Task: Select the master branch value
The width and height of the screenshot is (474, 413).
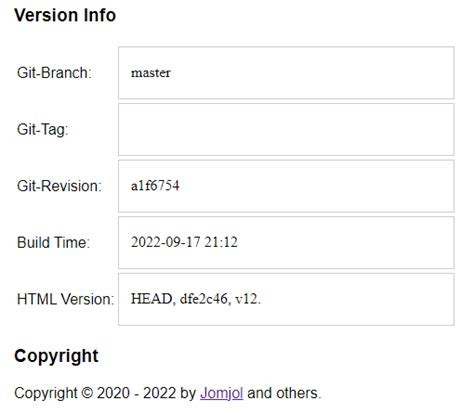Action: [151, 73]
